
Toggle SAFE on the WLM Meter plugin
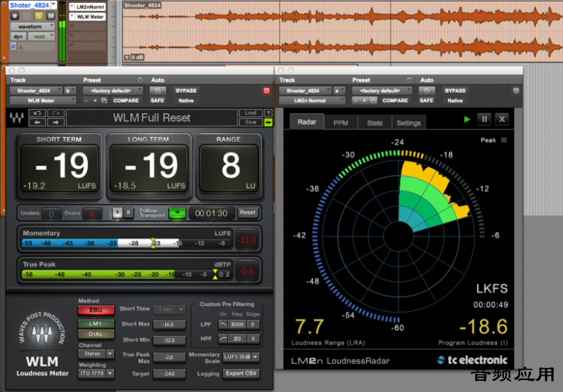(157, 101)
